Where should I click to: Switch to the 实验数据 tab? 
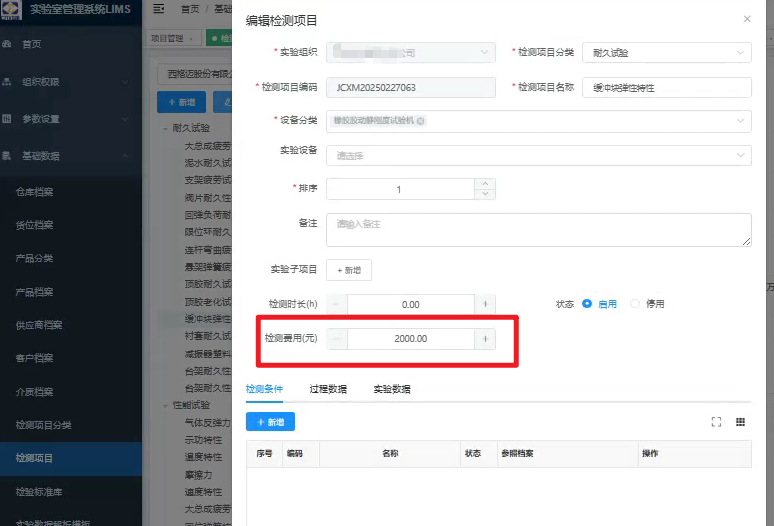pyautogui.click(x=392, y=389)
